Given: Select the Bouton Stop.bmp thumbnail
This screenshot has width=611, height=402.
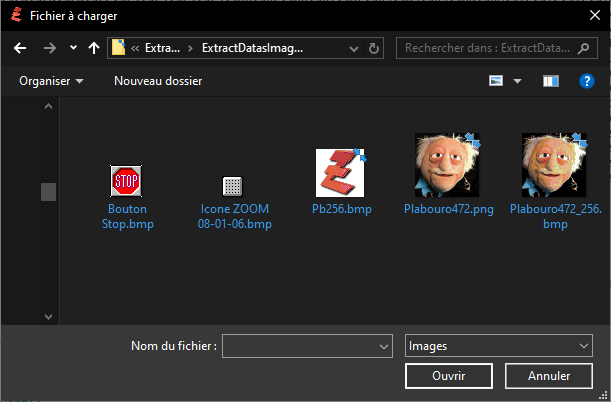Looking at the screenshot, I should click(126, 181).
